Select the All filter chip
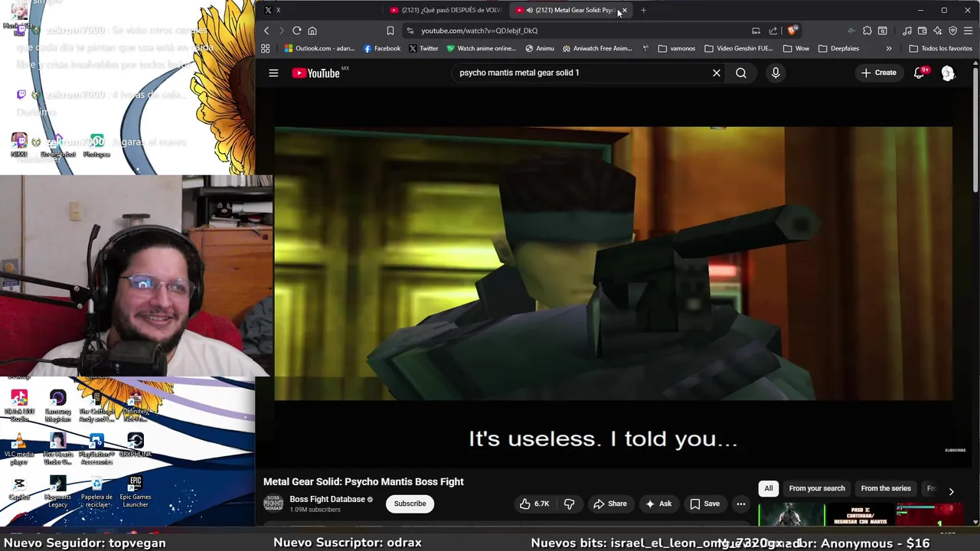Screen dimensions: 980x551 (769, 488)
